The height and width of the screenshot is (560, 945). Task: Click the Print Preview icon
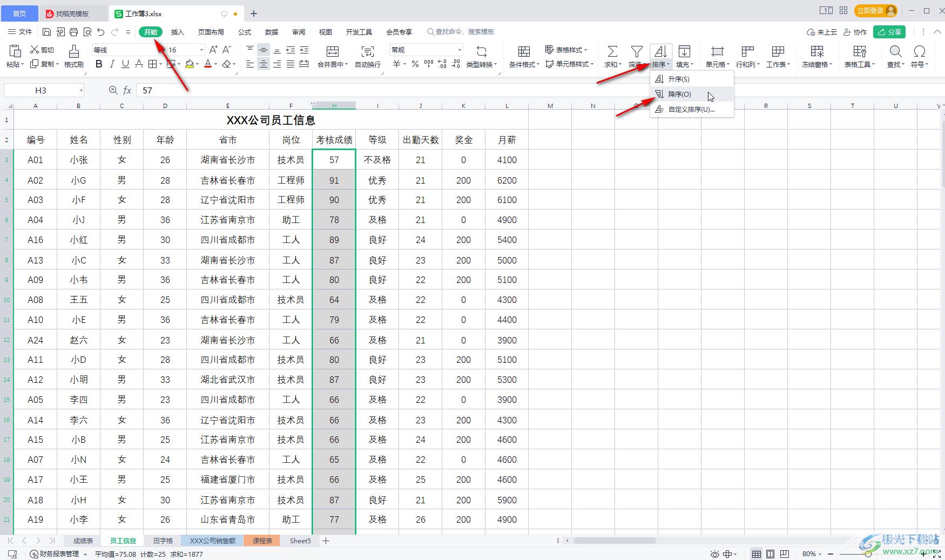coord(87,32)
